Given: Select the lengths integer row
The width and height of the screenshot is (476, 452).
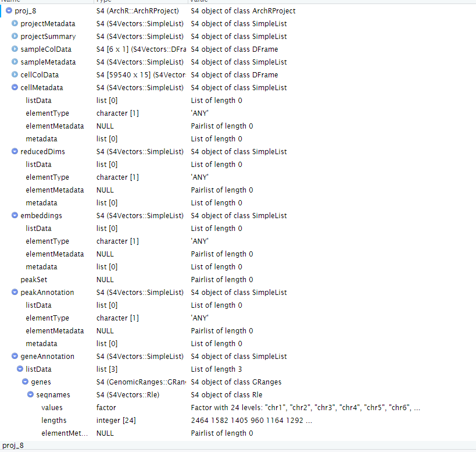Looking at the screenshot, I should [53, 420].
